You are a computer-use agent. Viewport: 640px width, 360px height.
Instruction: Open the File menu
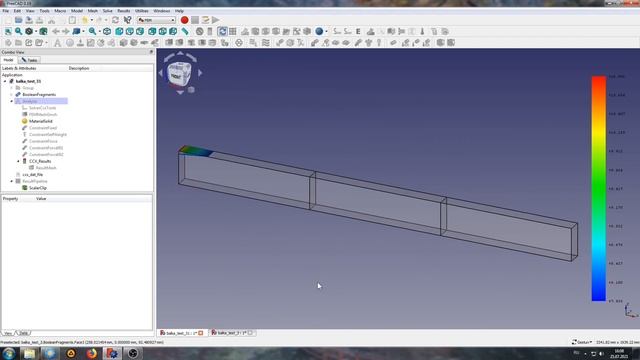coord(5,11)
